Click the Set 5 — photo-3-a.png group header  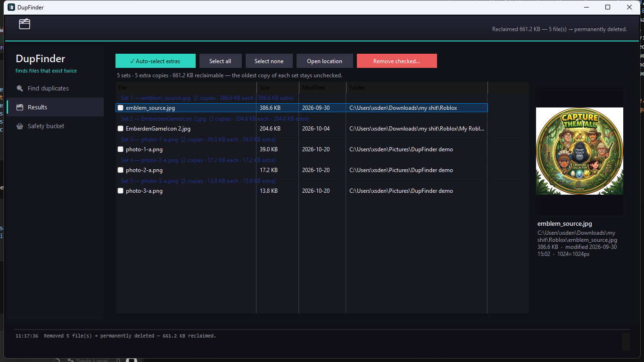pos(198,181)
